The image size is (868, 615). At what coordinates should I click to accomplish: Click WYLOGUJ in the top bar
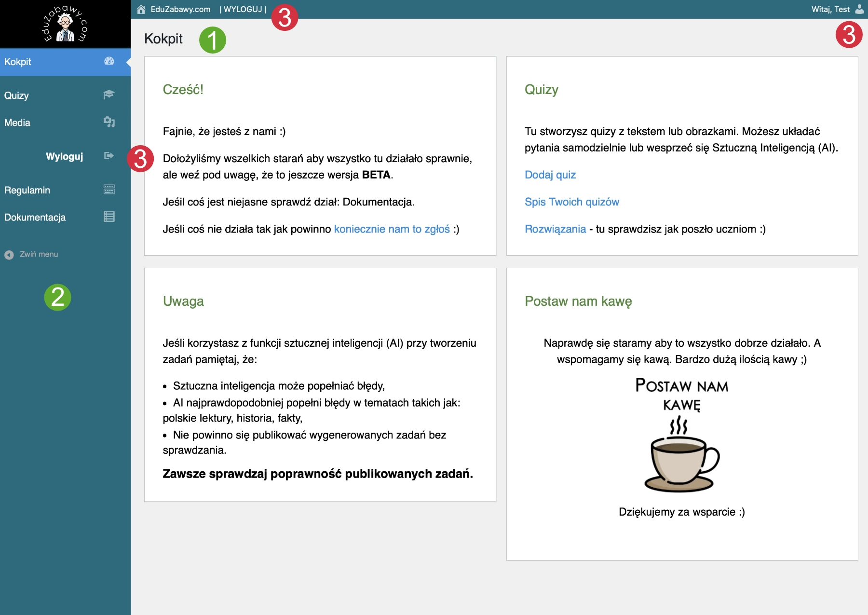click(243, 10)
